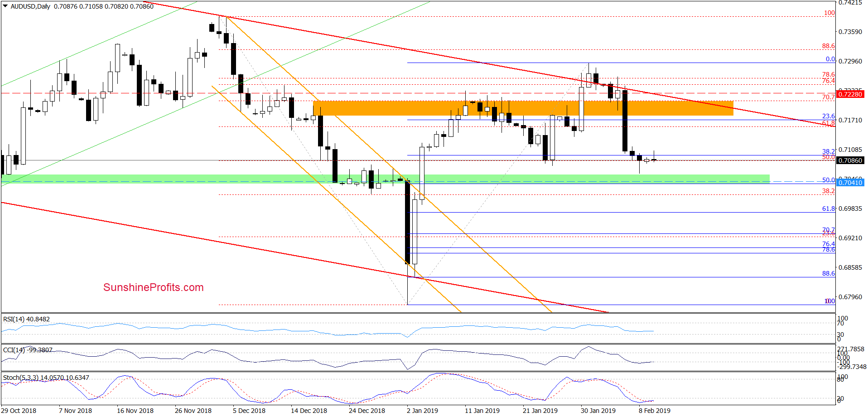Click the black 0.70860 current price tag

tap(850, 160)
